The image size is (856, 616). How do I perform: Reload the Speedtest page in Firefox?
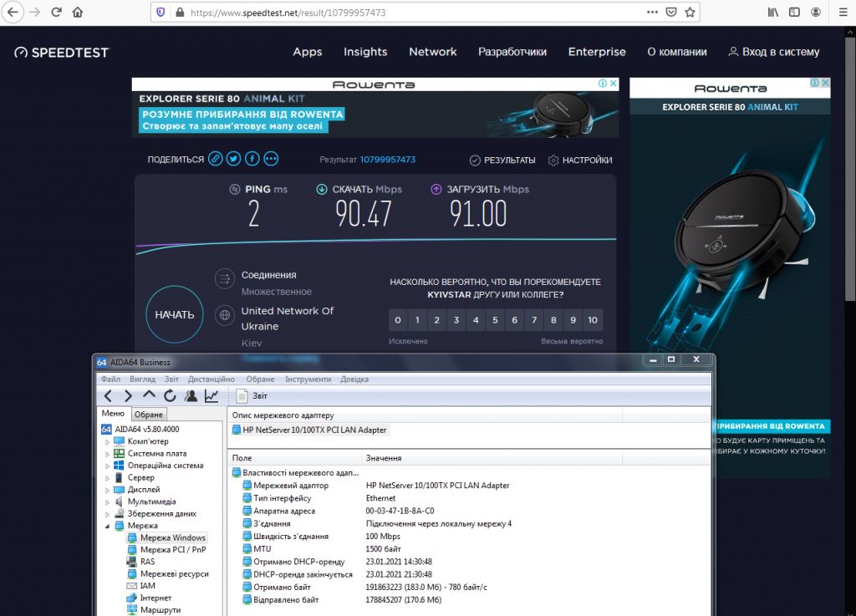pos(56,12)
